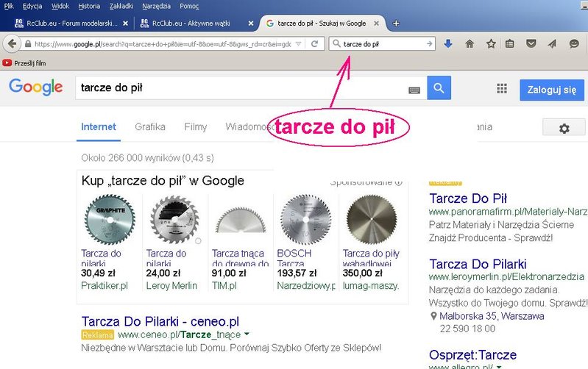Open the Osprzęt:Tarcze ad link

tap(472, 355)
